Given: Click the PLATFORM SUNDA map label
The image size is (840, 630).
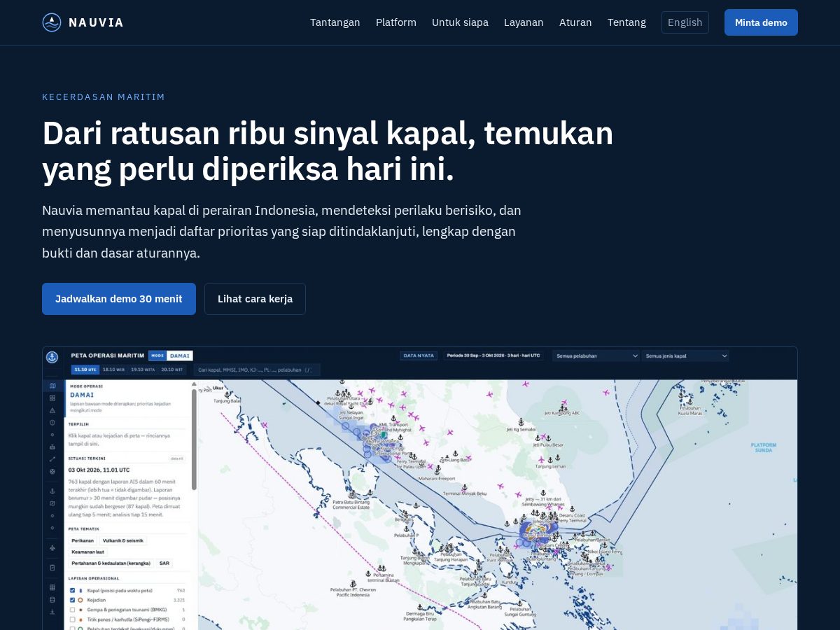Looking at the screenshot, I should [764, 447].
